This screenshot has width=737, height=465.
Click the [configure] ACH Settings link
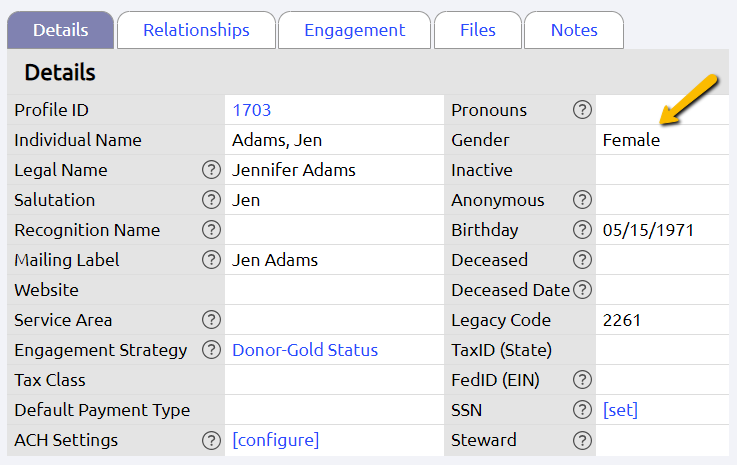(276, 440)
